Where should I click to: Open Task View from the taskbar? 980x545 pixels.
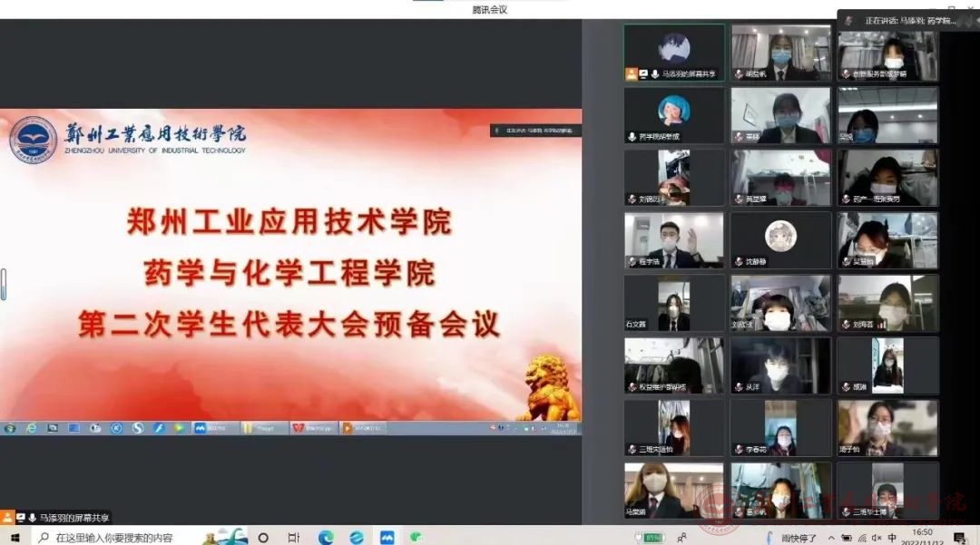pos(293,537)
